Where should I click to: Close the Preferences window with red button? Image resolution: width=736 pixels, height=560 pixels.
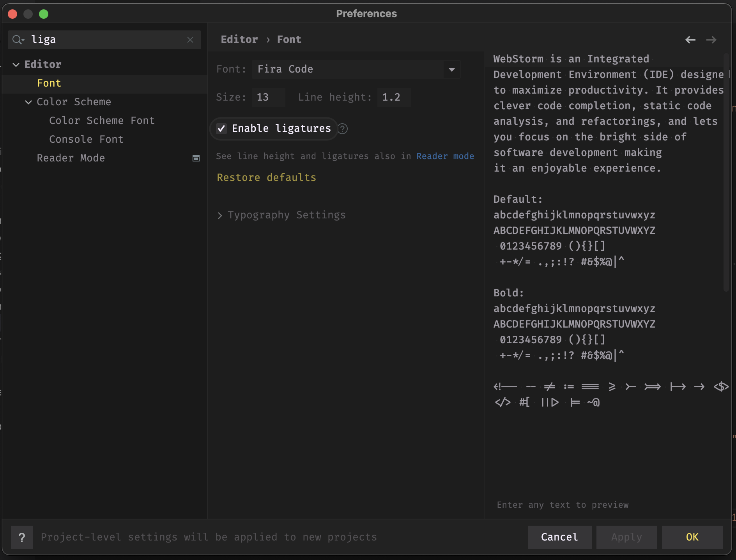coord(12,14)
